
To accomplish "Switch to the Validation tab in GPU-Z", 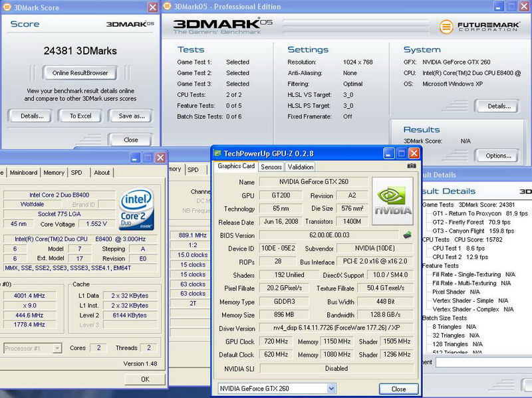I will (301, 167).
